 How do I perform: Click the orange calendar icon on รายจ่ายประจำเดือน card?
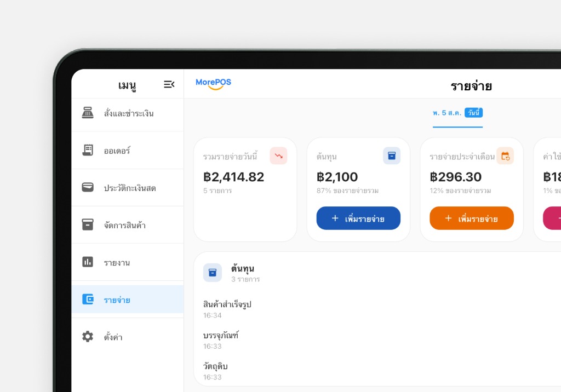click(x=505, y=156)
